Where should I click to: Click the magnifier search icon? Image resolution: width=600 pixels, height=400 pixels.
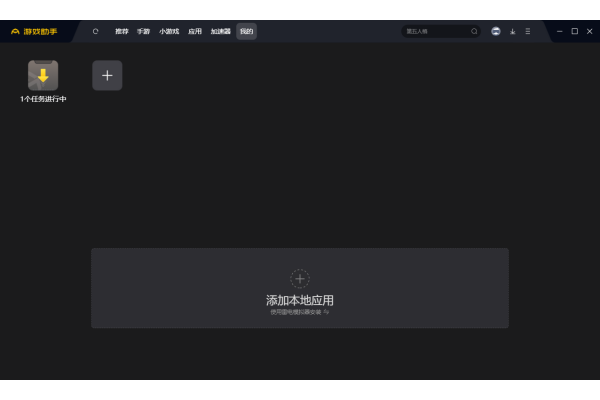pyautogui.click(x=474, y=31)
